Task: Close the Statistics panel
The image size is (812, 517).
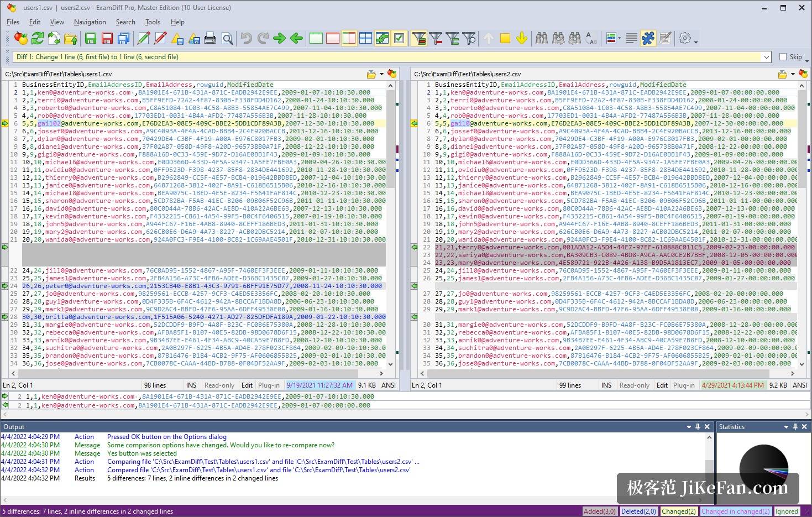Action: 804,427
